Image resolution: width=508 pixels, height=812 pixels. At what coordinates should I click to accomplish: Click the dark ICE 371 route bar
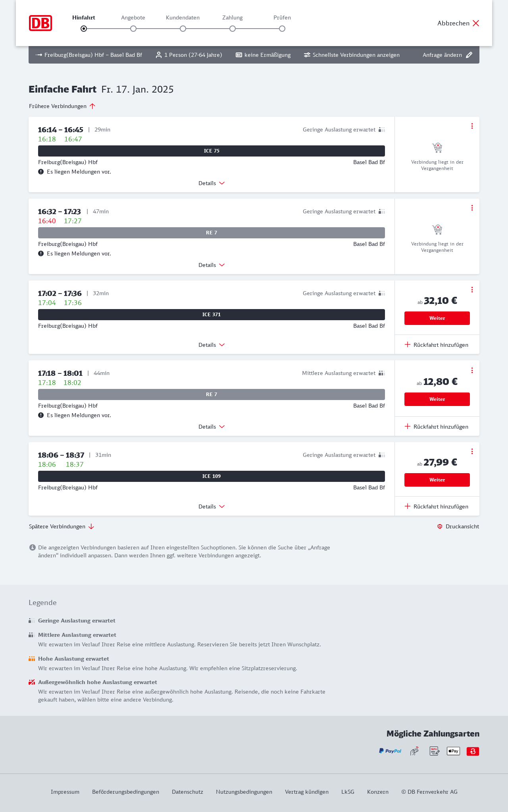click(212, 315)
